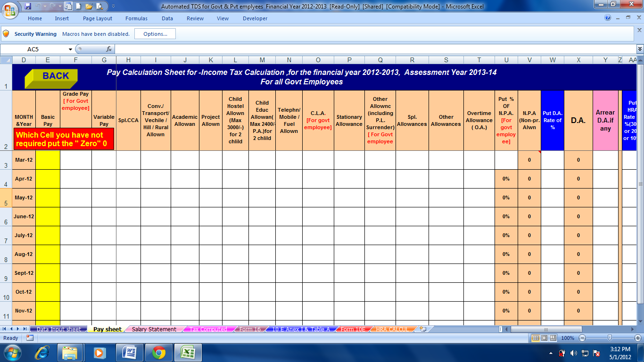This screenshot has height=362, width=644.
Task: Save workbook from Quick Access Toolbar
Action: pos(28,6)
